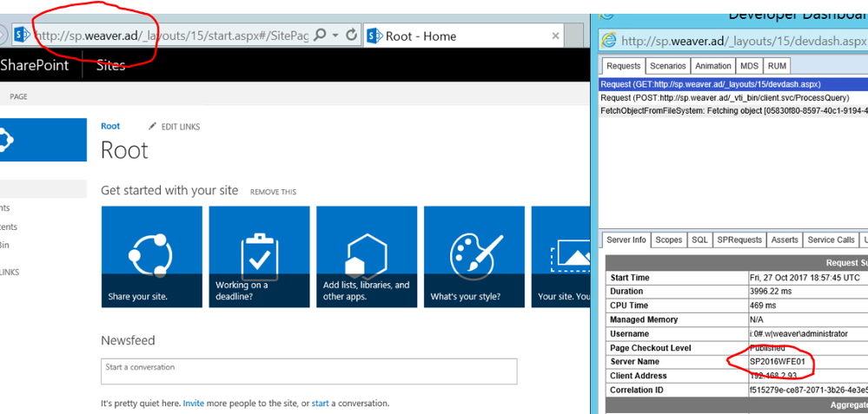Select the Root - Home browser tab

[465, 36]
